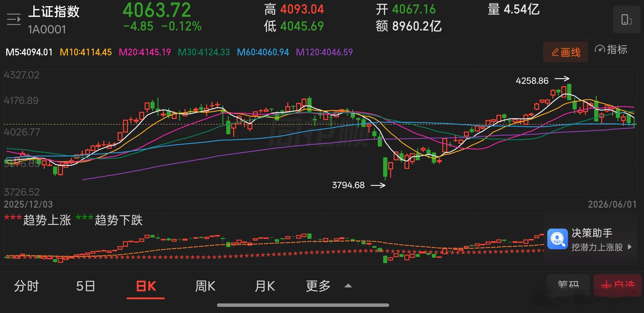
Task: Tap the 3794.68 low price annotation
Action: pyautogui.click(x=348, y=185)
